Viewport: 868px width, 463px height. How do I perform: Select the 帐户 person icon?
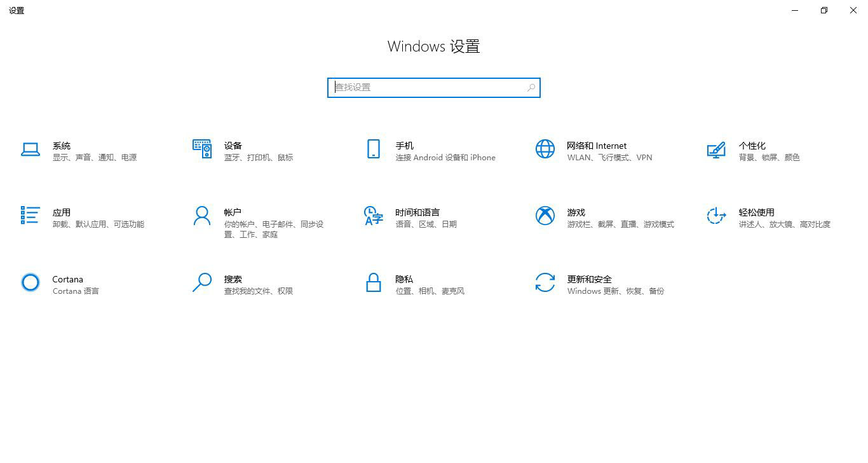(202, 216)
